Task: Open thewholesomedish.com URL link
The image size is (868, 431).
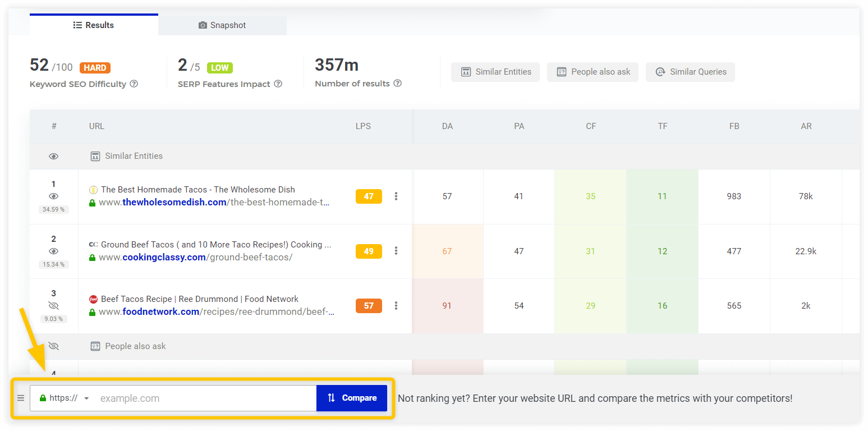Action: point(214,203)
